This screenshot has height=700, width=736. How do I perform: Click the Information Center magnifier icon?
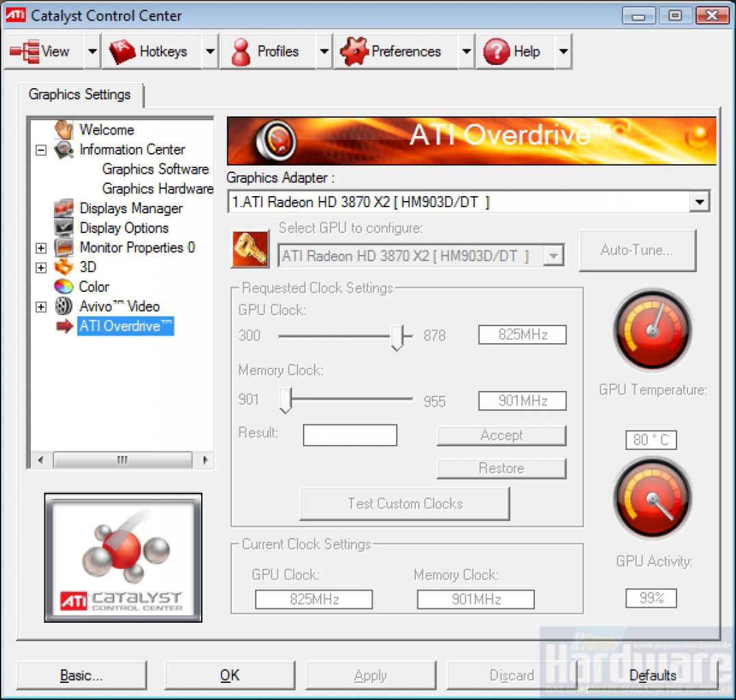point(64,150)
